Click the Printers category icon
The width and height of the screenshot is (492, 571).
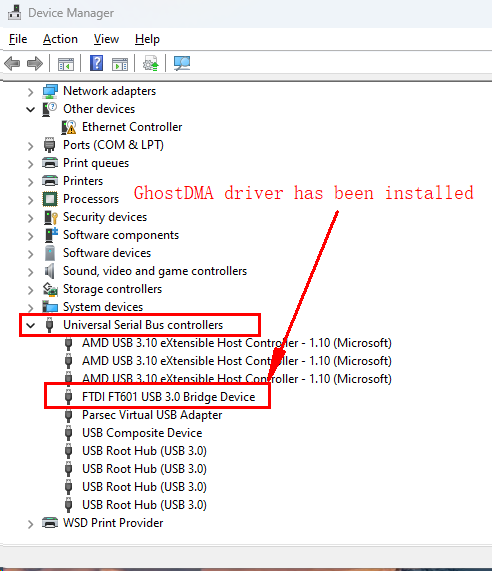[x=50, y=181]
